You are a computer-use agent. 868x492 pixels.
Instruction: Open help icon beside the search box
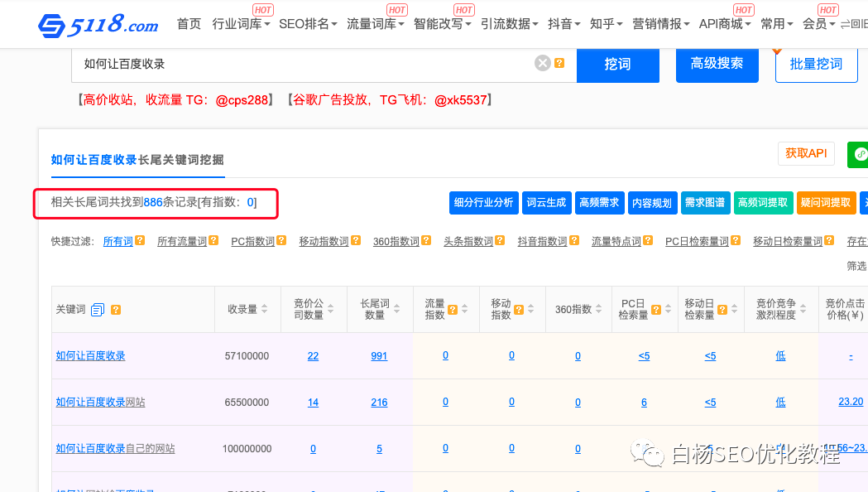click(559, 63)
